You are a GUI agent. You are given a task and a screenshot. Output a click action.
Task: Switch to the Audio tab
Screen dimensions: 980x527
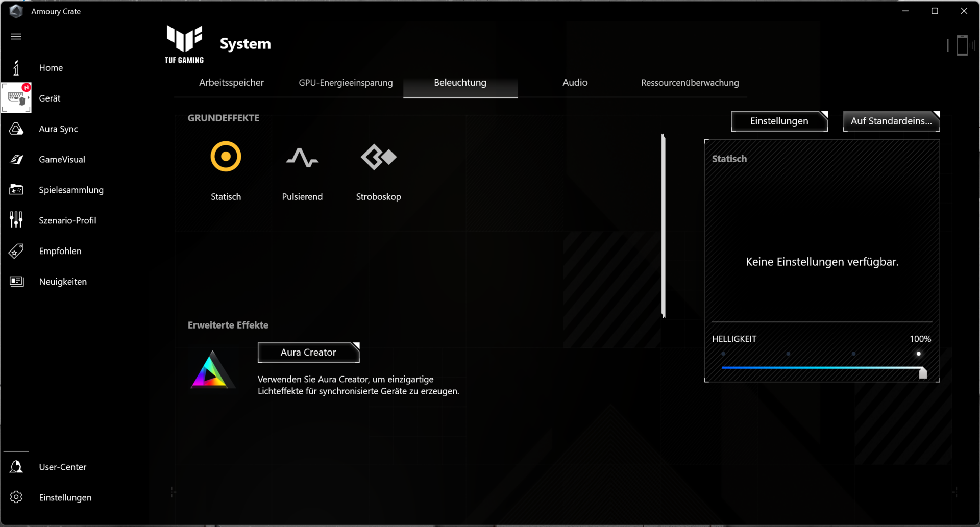click(x=575, y=83)
